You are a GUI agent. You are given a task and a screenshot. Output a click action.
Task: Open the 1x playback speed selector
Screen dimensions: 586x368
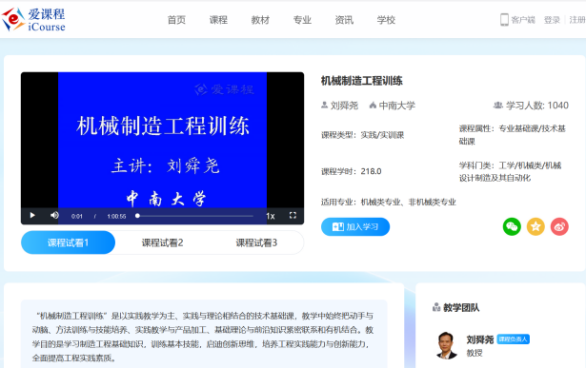pos(270,216)
